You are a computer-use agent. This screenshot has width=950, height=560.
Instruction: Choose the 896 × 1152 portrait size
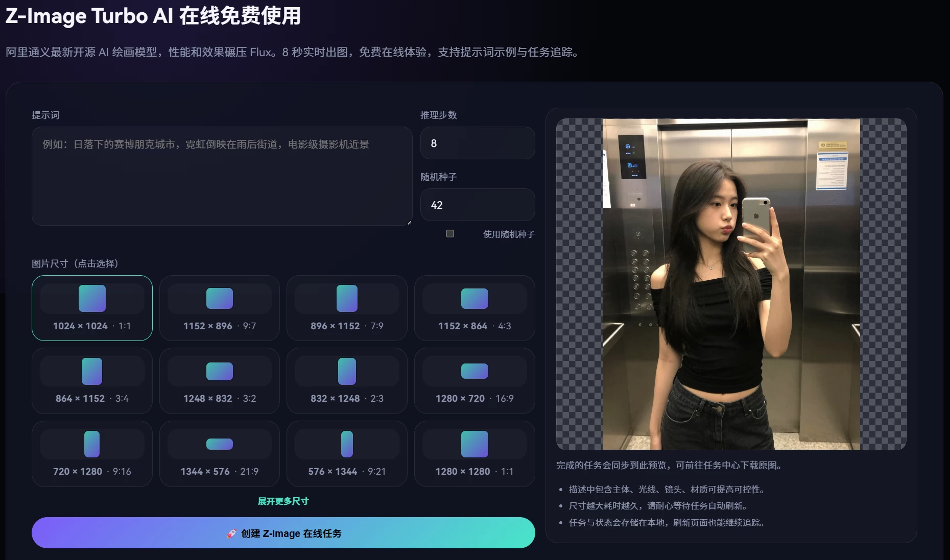(x=347, y=308)
